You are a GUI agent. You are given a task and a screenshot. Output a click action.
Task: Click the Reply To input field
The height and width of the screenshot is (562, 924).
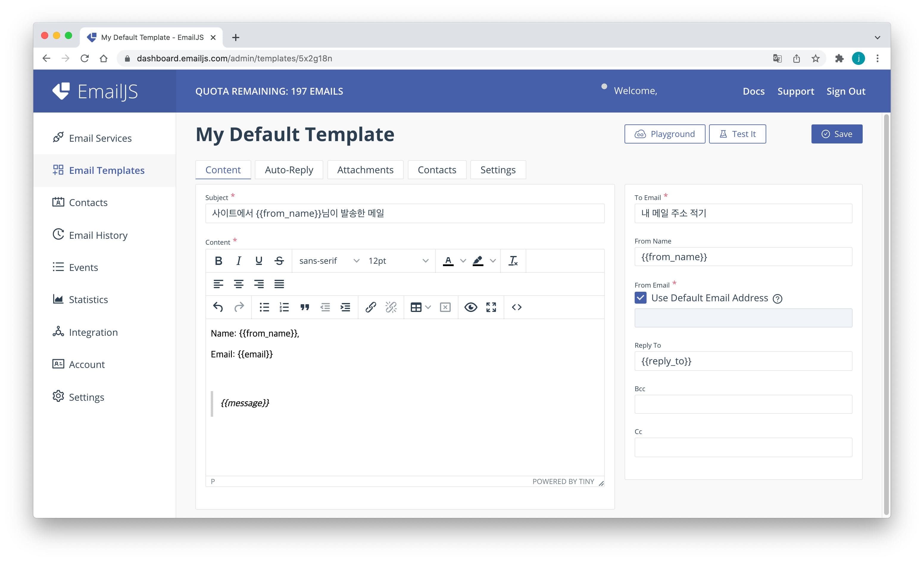[743, 361]
